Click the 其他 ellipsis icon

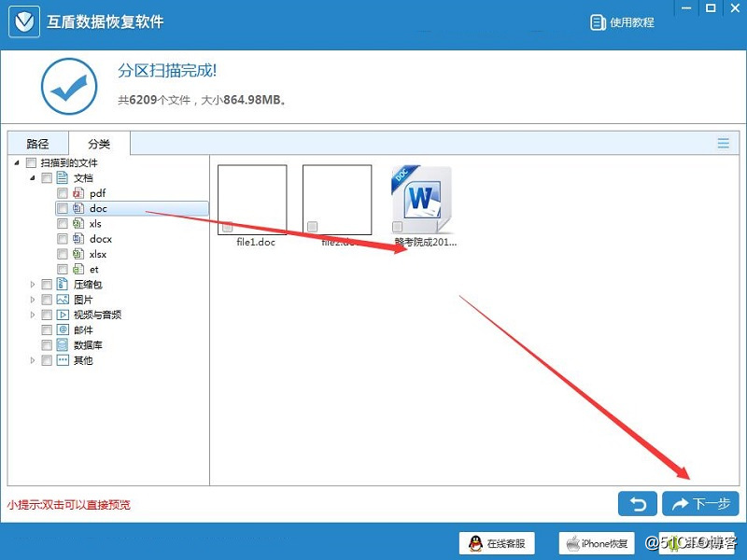click(63, 360)
